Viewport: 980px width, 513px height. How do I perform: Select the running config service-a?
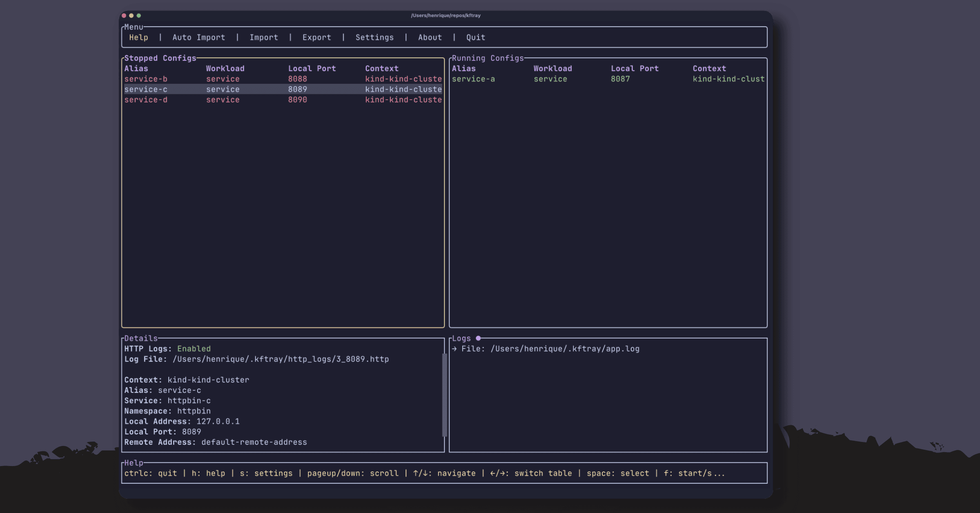pyautogui.click(x=474, y=79)
